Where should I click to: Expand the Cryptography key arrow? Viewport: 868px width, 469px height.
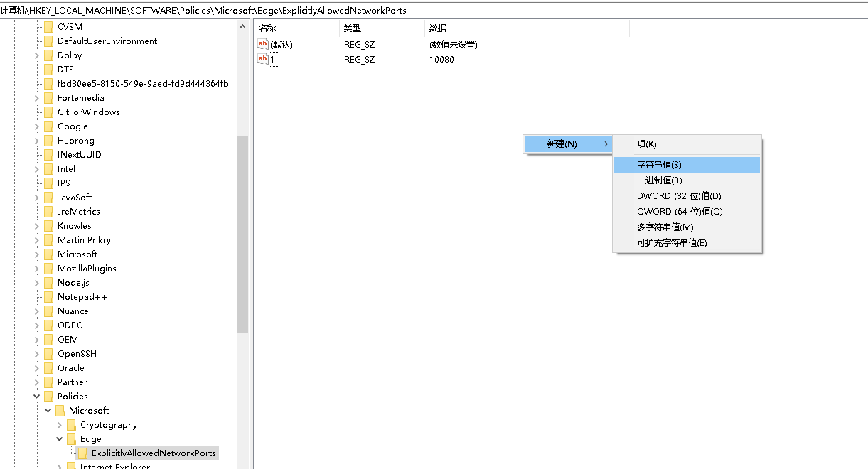[60, 424]
